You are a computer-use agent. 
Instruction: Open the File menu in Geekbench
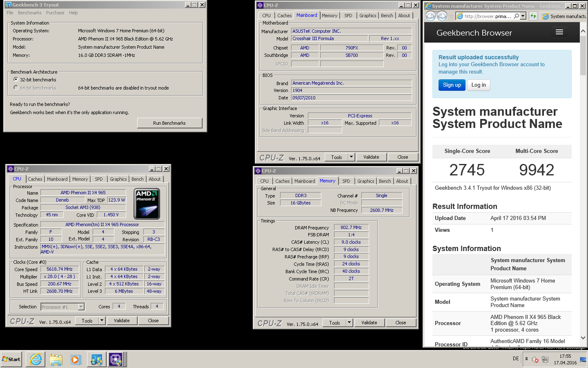(x=10, y=13)
